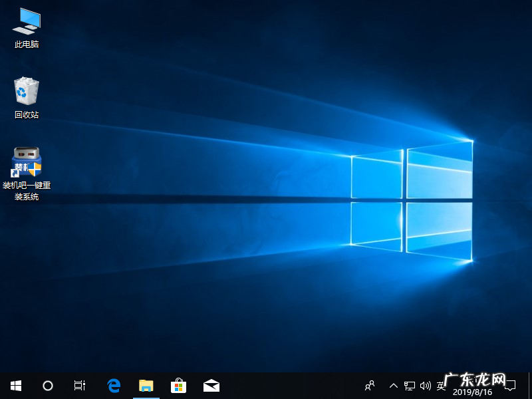
Task: Click the Start button
Action: (16, 386)
